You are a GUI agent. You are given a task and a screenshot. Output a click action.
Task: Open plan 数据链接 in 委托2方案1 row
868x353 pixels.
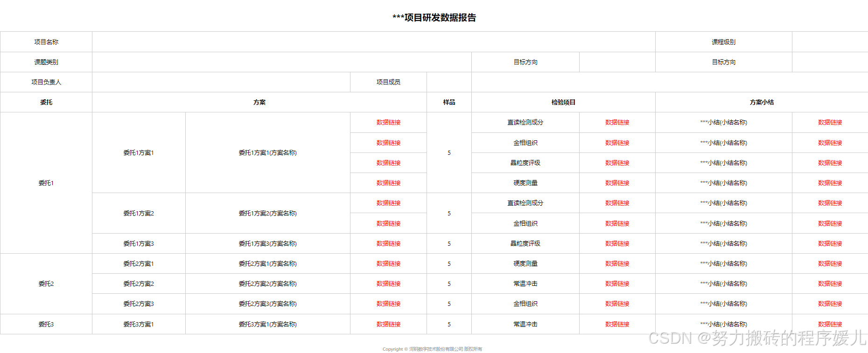[x=388, y=263]
